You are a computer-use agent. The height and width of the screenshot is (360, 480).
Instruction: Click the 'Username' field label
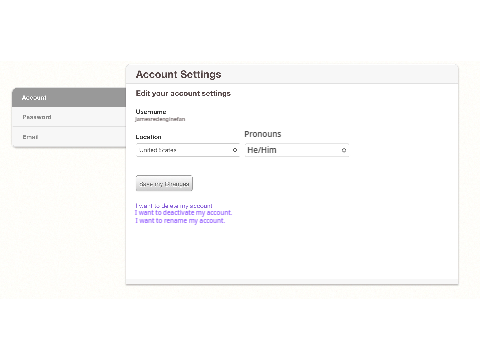(x=151, y=112)
